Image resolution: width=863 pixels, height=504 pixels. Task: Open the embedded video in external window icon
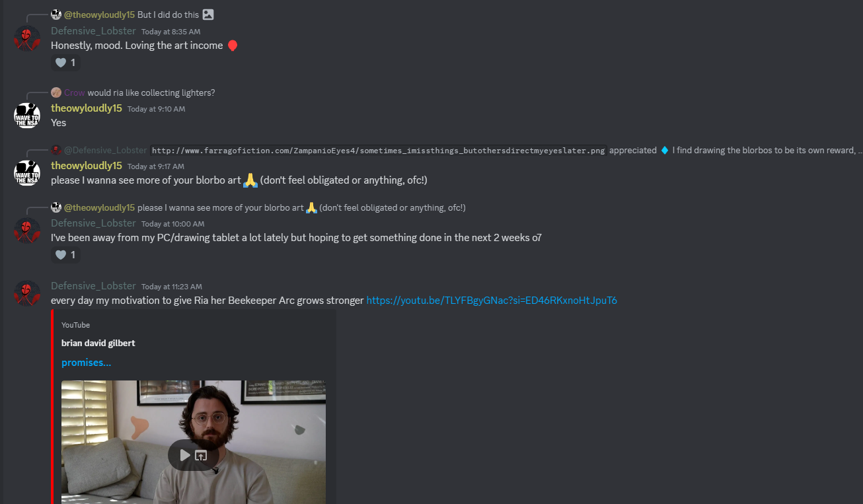tap(202, 455)
